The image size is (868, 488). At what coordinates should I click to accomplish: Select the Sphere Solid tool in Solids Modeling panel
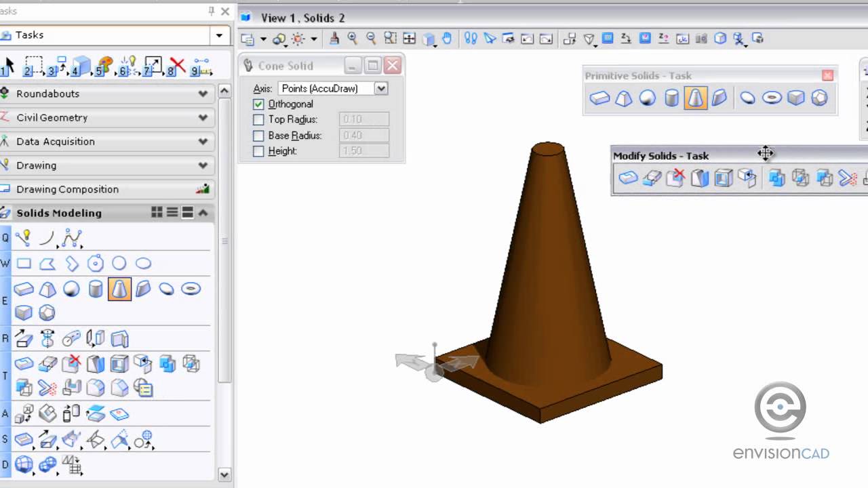tap(71, 289)
